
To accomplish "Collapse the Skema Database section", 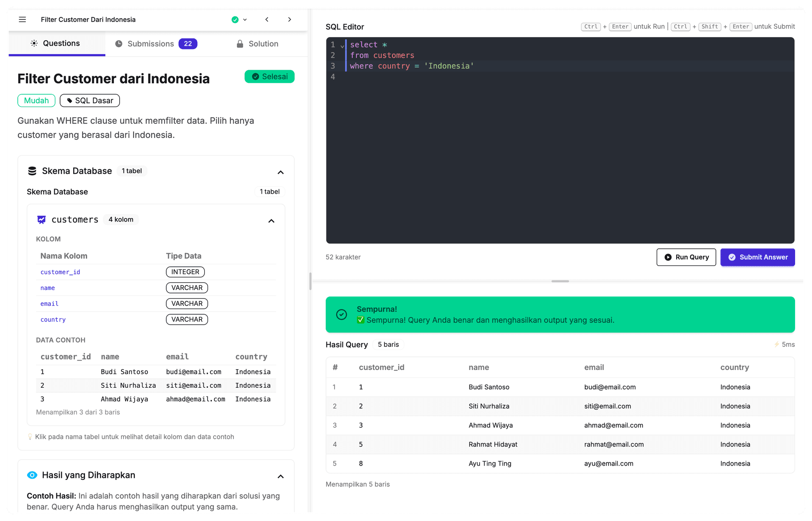I will click(x=280, y=173).
